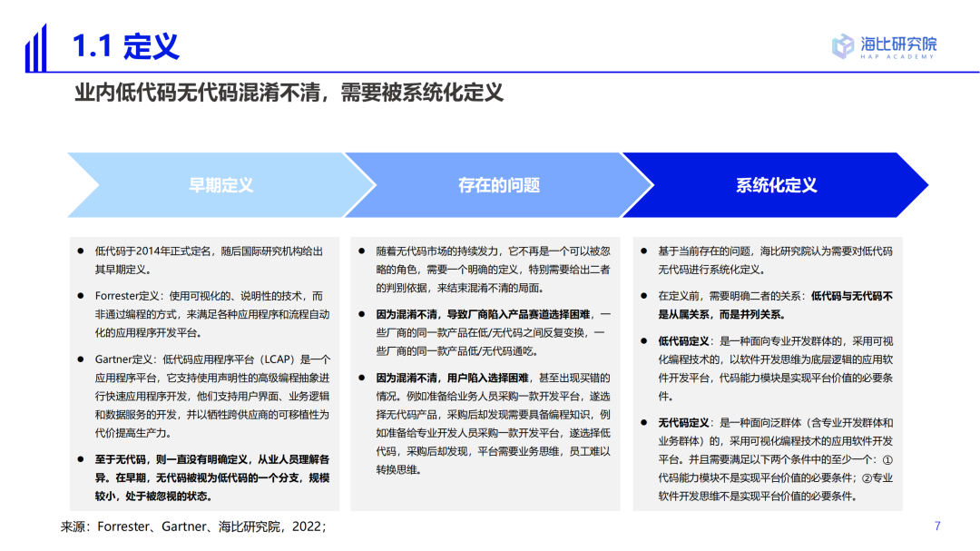Click the '海比研究院' brand name text
The height and width of the screenshot is (551, 980).
pos(898,44)
